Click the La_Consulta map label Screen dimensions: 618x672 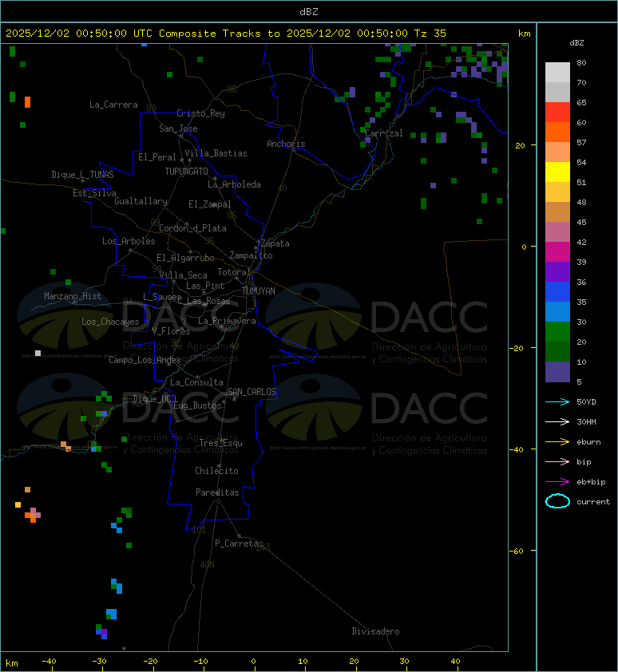click(196, 382)
